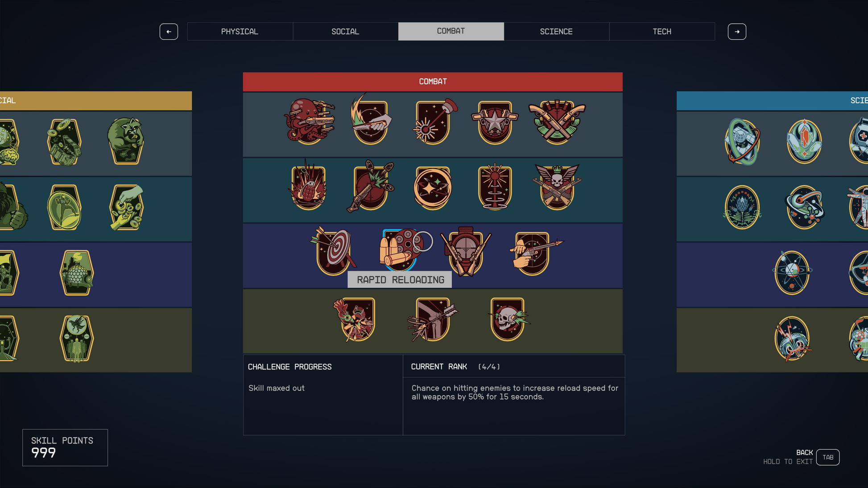Open the Social tab

[345, 32]
